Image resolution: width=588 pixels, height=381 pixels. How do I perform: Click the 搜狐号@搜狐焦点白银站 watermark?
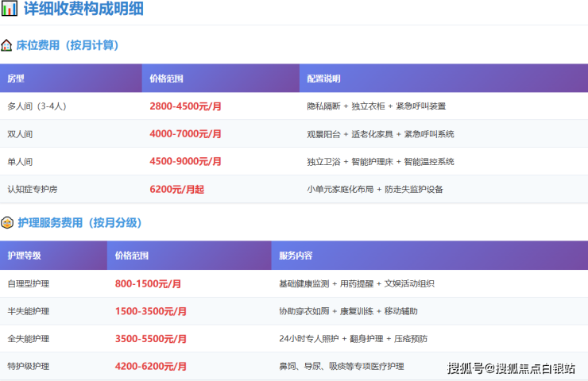click(x=511, y=368)
